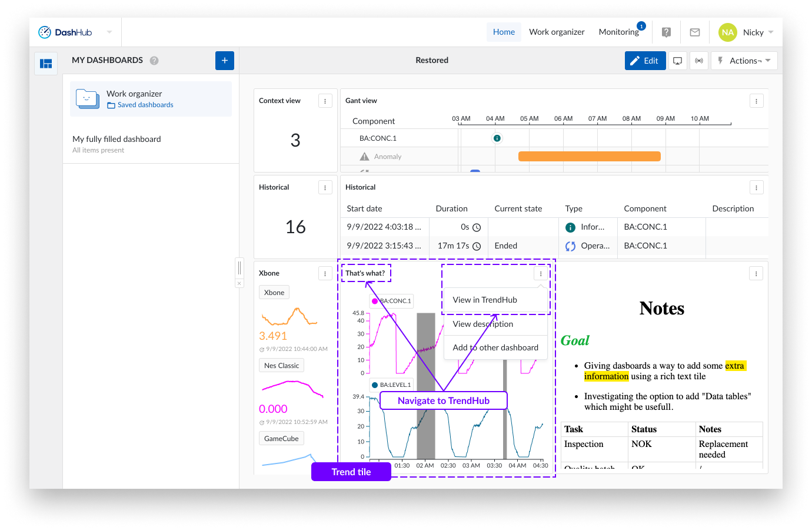Open the mail envelope icon

click(x=695, y=32)
